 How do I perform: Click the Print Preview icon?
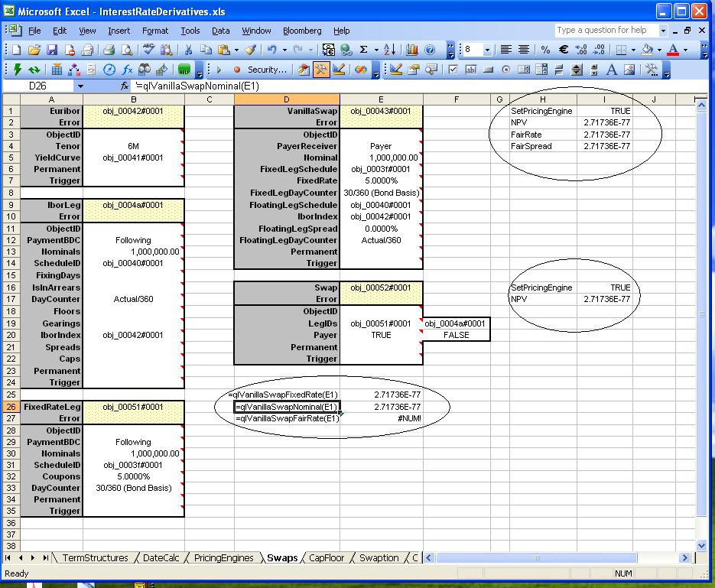pyautogui.click(x=126, y=50)
